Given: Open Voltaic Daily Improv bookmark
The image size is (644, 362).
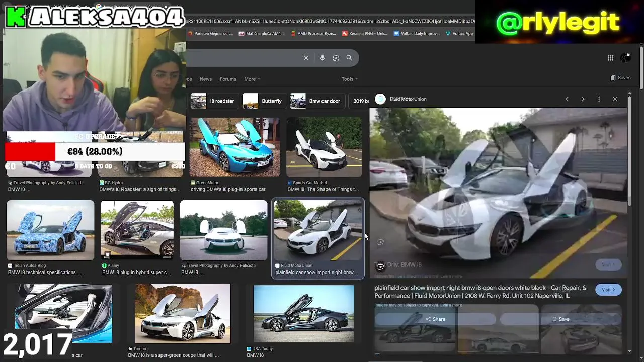Looking at the screenshot, I should (x=417, y=34).
